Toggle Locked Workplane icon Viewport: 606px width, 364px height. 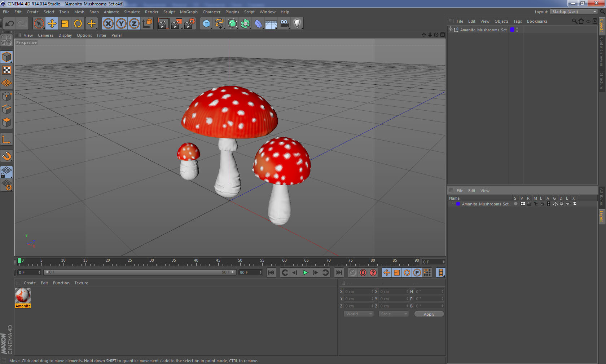click(6, 172)
